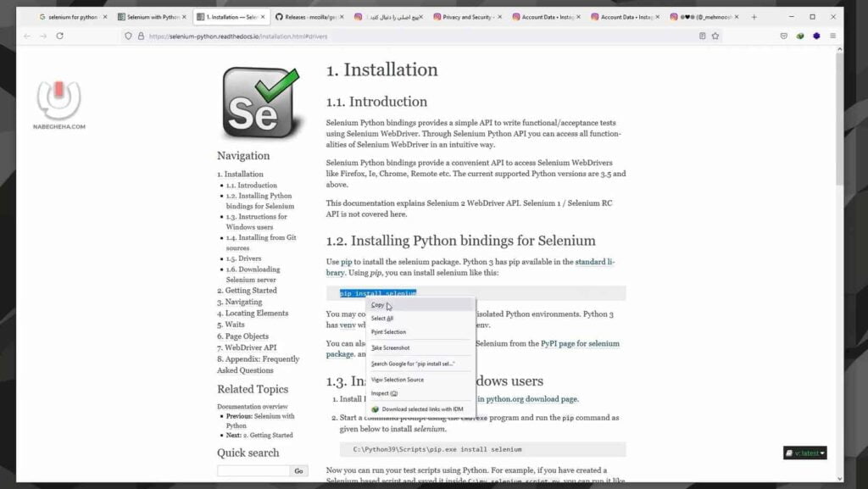Choose Search Google for "pip install sel..."
This screenshot has width=868, height=489.
[x=420, y=364]
